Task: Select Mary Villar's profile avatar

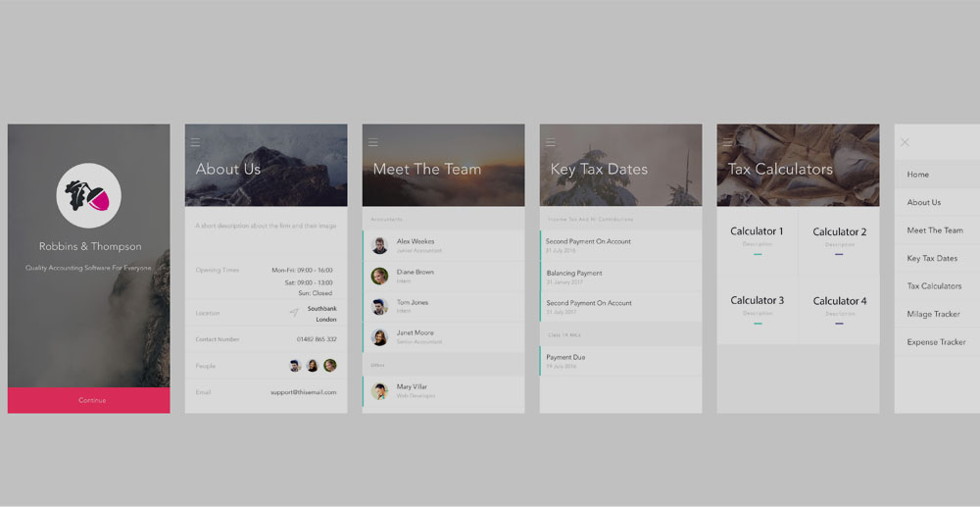Action: pos(379,391)
